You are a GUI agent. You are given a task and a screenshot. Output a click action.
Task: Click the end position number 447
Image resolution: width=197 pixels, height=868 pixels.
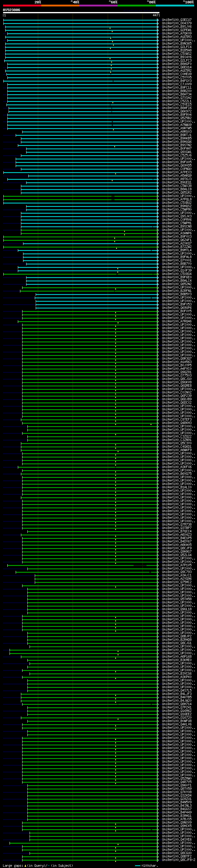click(x=155, y=15)
